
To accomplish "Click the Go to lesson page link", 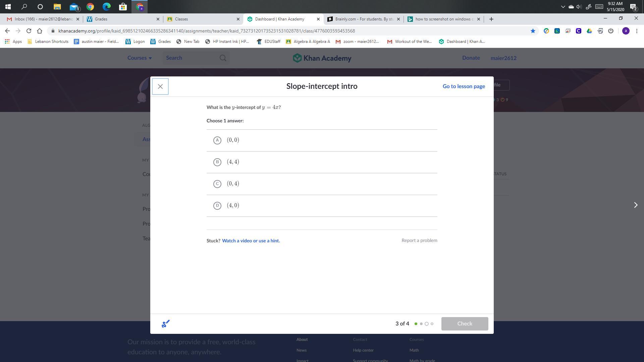I will pos(464,86).
